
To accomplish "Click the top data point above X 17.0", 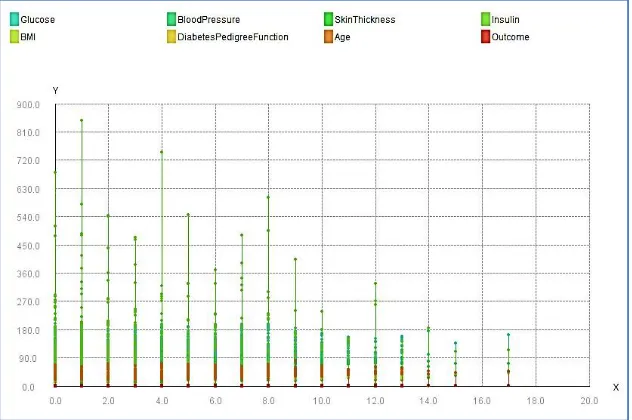I will [508, 335].
